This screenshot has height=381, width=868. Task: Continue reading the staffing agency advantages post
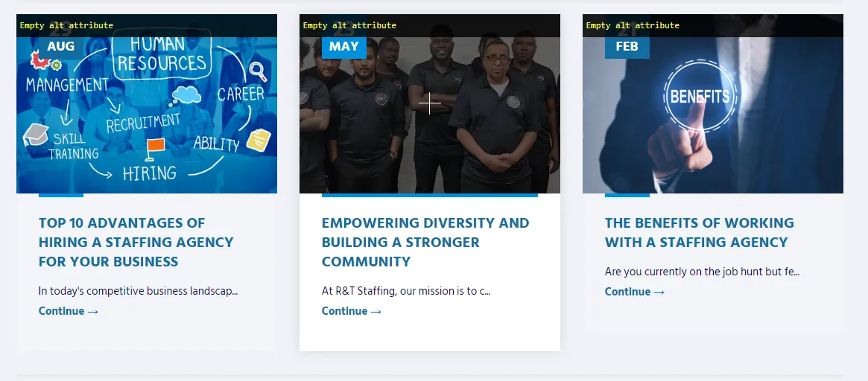click(x=69, y=311)
